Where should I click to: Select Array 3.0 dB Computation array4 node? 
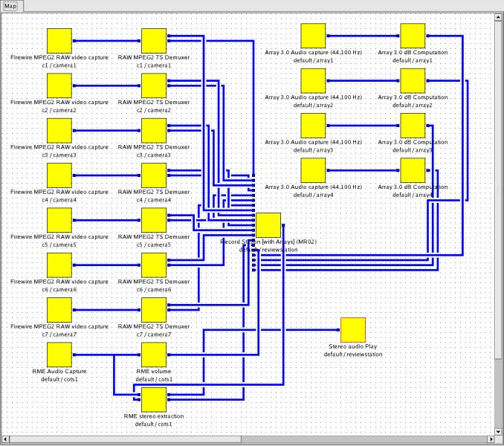coord(413,170)
